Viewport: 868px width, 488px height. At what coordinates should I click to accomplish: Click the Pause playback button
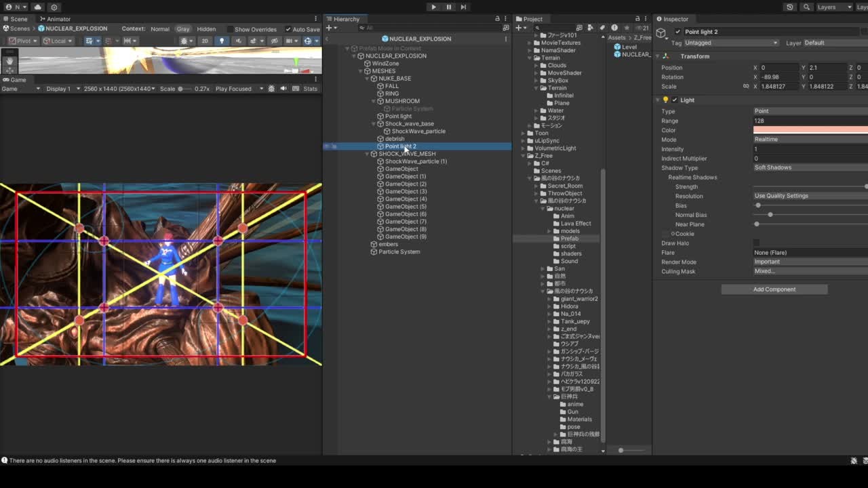click(x=448, y=7)
